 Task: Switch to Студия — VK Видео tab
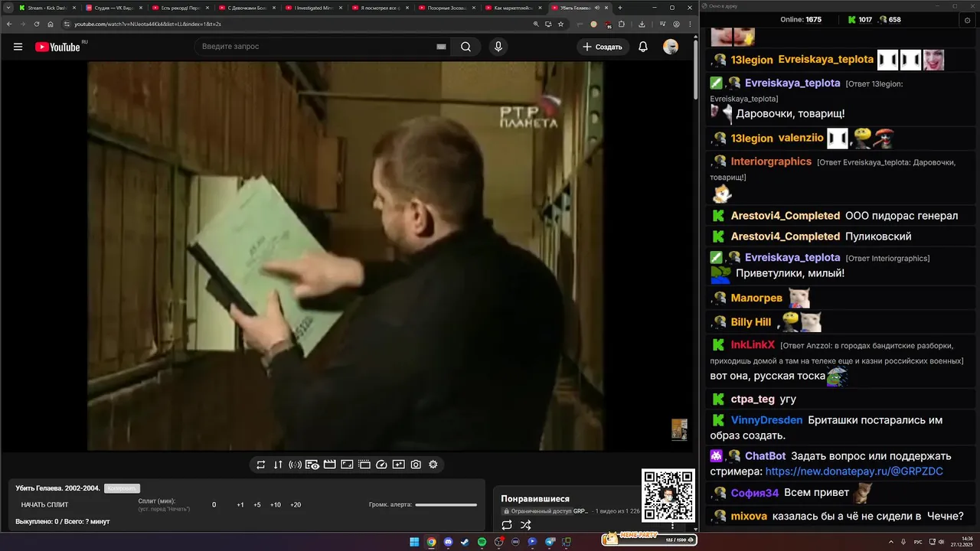113,8
